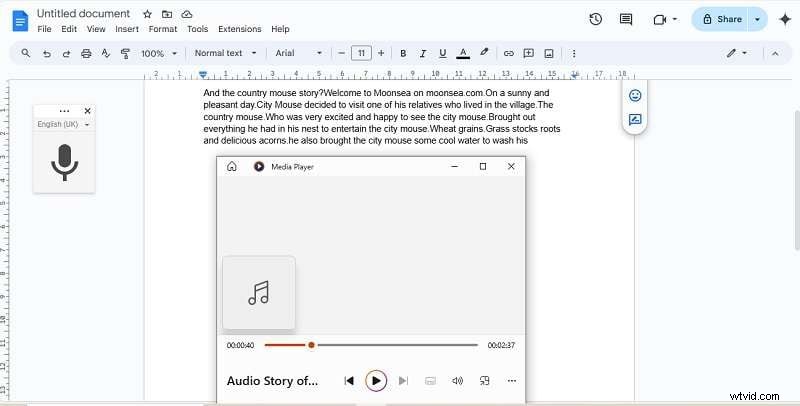This screenshot has width=800, height=406.
Task: Rename the Untitled document title
Action: 84,14
